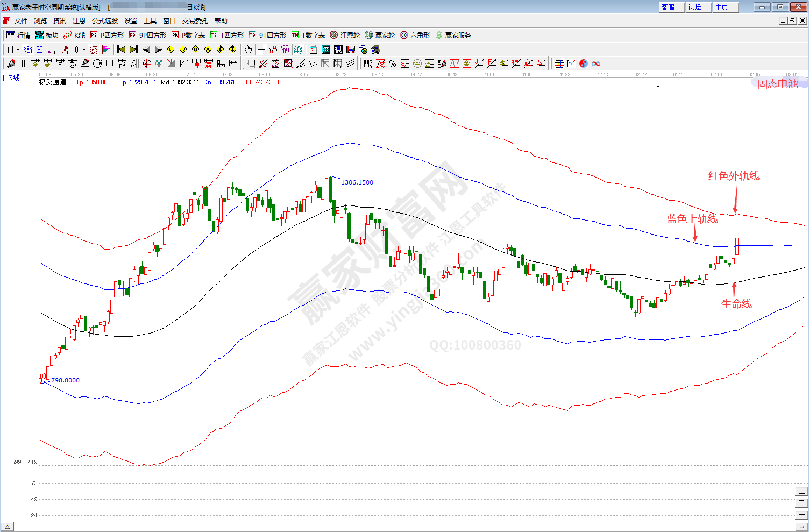Click the 论坛 forum button

[695, 7]
